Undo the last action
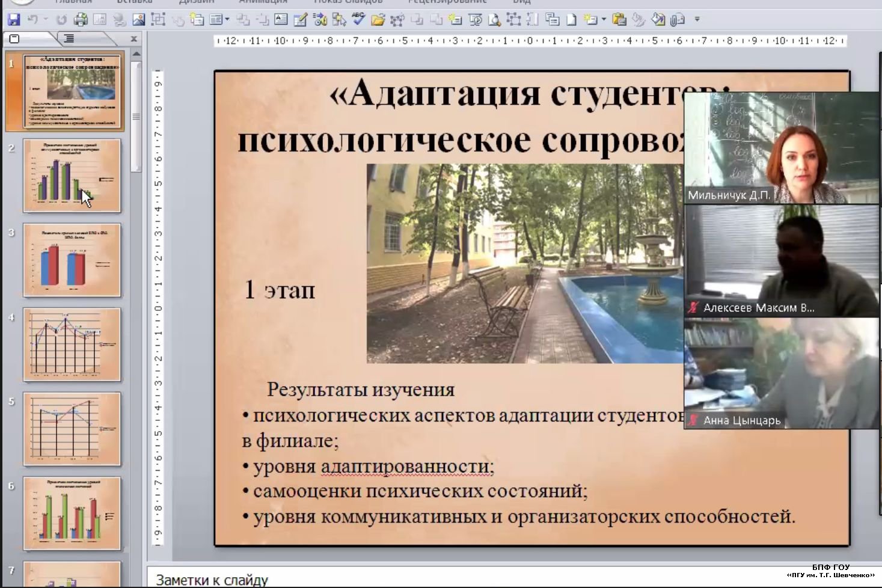This screenshot has height=588, width=882. [33, 20]
